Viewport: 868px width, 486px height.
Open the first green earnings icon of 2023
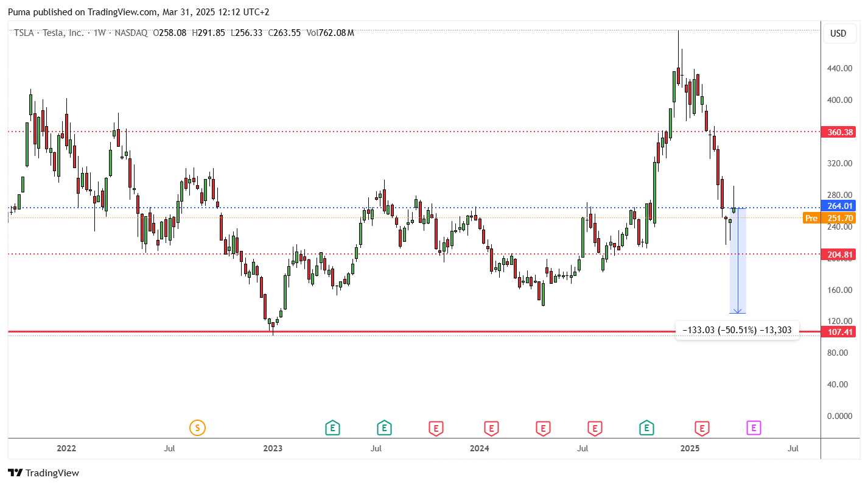pos(332,428)
